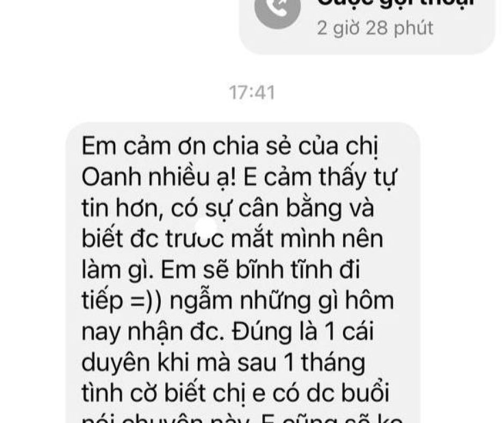Viewport: 504px width, 423px height.
Task: Tap the white touch dot over "trước"
Action: [x=206, y=228]
